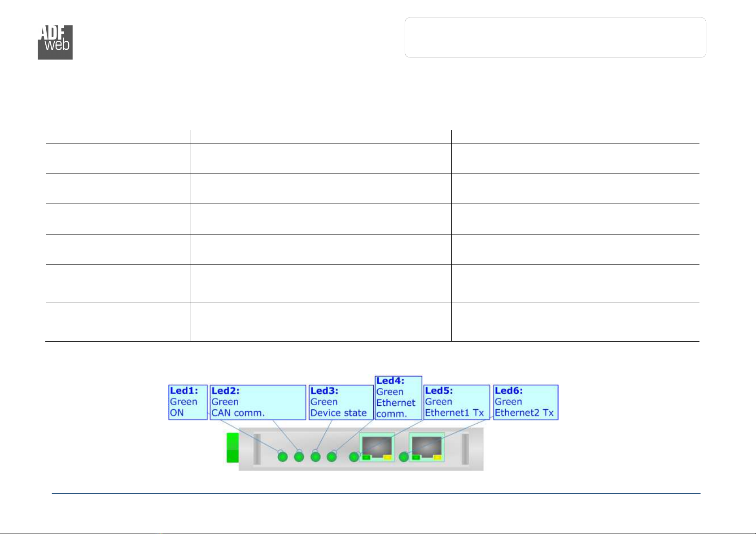Click the green terminal connector on the device
The height and width of the screenshot is (534, 756).
click(233, 447)
